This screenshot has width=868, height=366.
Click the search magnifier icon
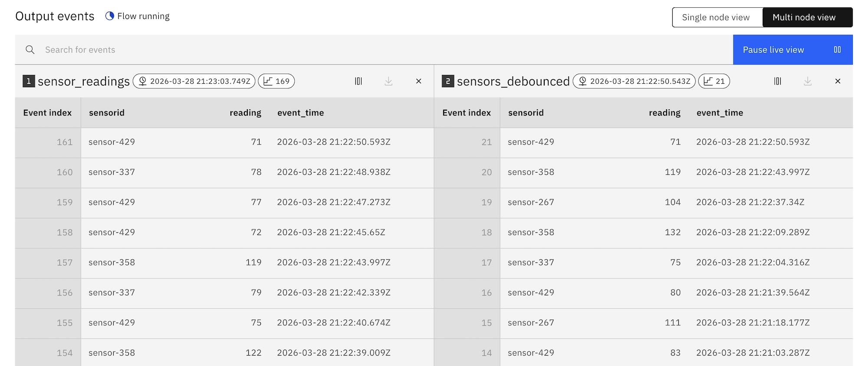point(30,50)
